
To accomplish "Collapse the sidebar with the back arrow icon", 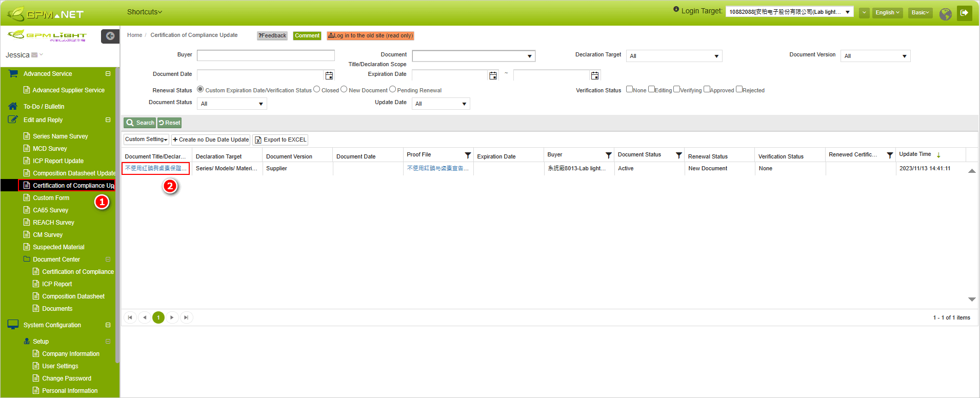I will (110, 36).
